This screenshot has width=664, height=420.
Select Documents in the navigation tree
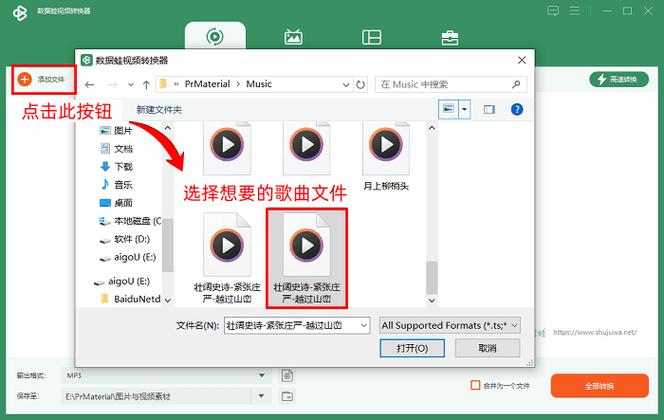pos(116,149)
